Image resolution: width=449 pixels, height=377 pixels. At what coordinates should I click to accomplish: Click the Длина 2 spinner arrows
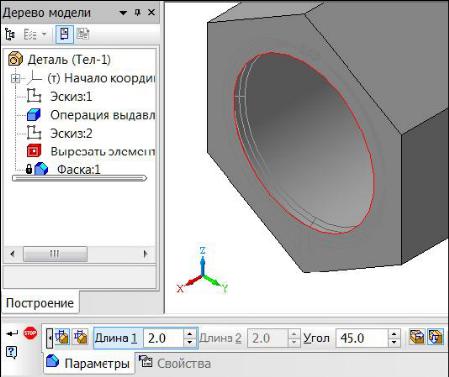[x=294, y=338]
